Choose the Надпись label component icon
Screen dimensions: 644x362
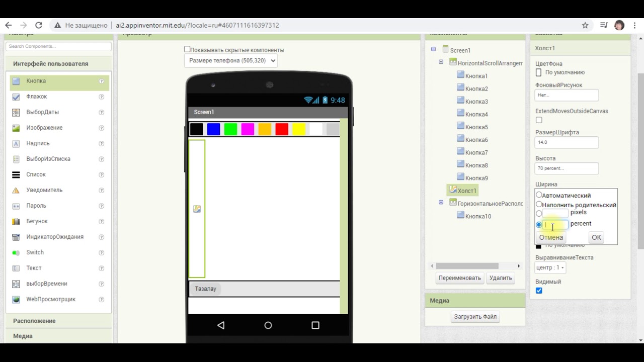[16, 143]
